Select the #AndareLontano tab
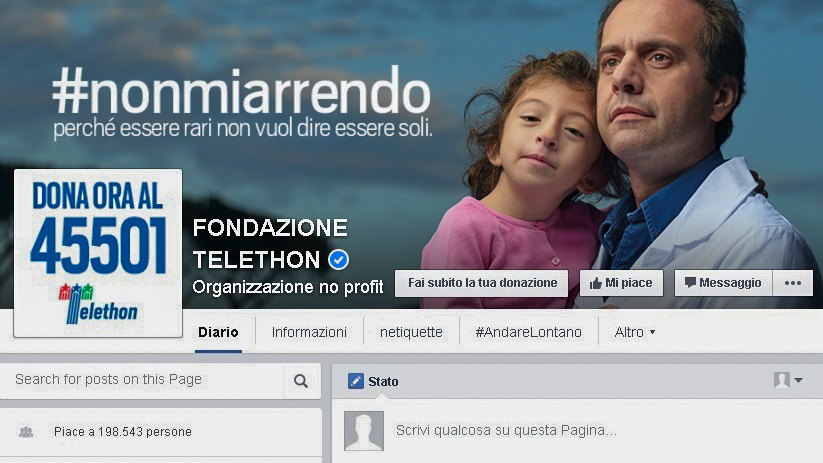This screenshot has width=823, height=463. point(529,332)
